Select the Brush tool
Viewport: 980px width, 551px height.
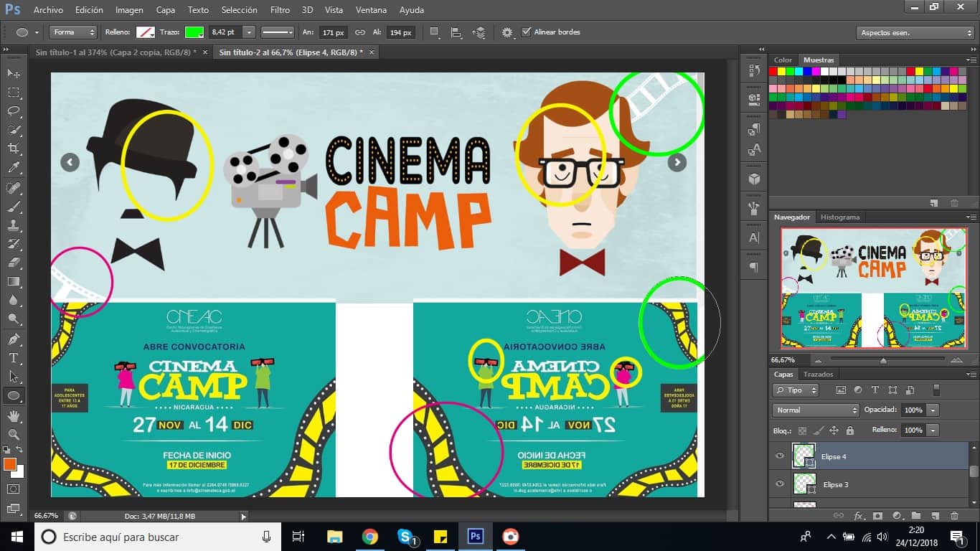[14, 207]
